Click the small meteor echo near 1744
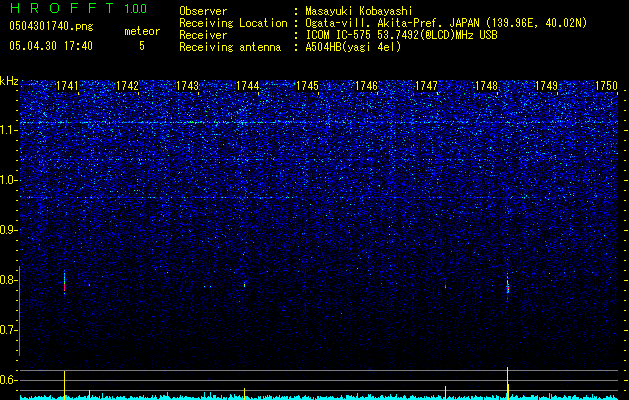 [x=244, y=285]
